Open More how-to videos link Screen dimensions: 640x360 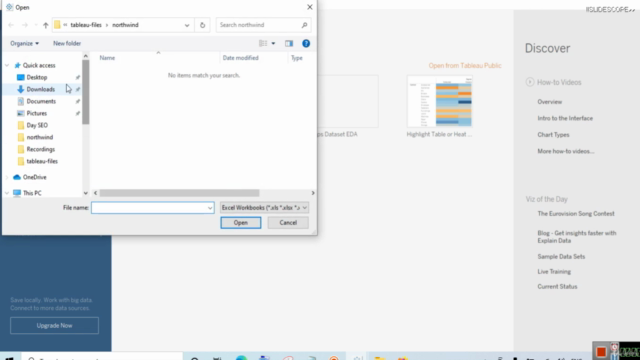(566, 151)
